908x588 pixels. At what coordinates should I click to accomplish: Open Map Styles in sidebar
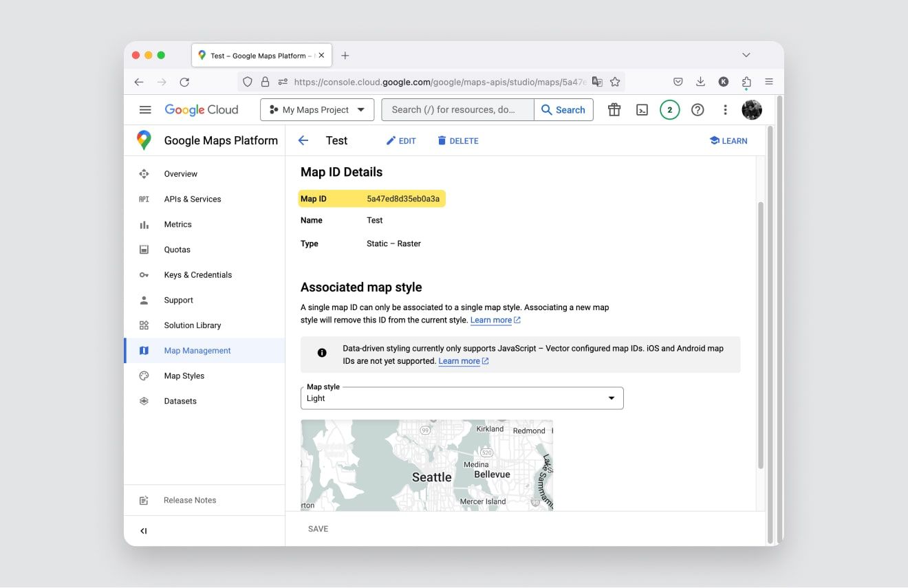204,375
